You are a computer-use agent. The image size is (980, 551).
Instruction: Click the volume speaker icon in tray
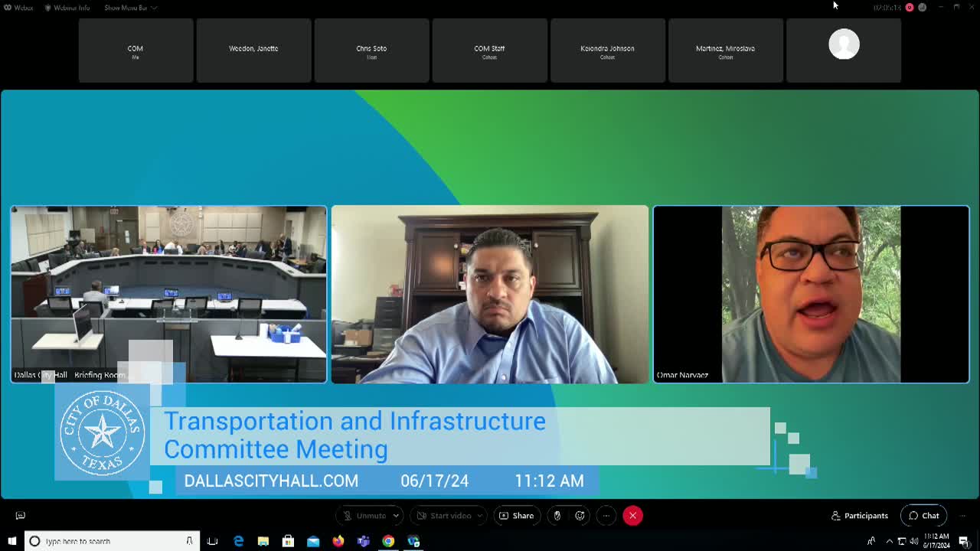(913, 541)
